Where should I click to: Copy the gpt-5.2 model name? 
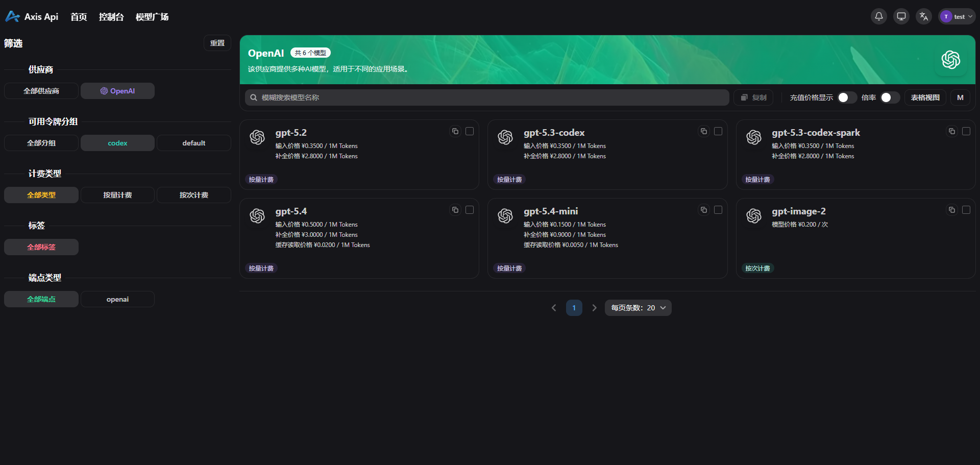pos(455,131)
